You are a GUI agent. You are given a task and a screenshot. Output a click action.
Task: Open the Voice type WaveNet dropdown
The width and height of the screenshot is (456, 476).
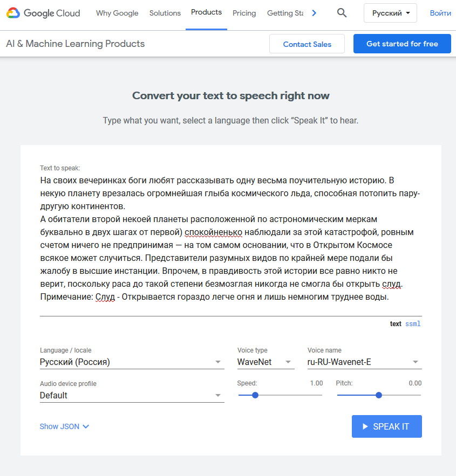pyautogui.click(x=266, y=362)
